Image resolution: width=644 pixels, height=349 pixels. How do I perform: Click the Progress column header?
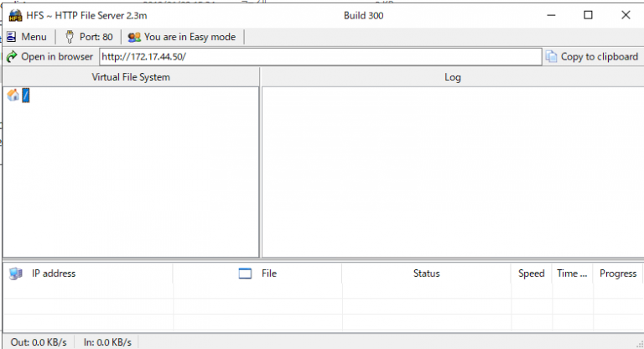(x=618, y=273)
